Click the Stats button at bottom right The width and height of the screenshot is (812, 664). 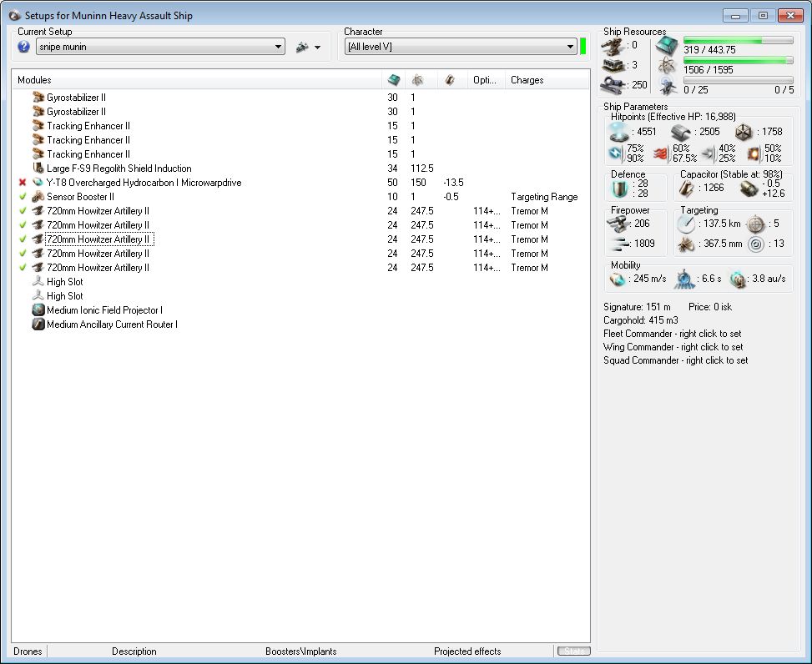click(x=574, y=651)
